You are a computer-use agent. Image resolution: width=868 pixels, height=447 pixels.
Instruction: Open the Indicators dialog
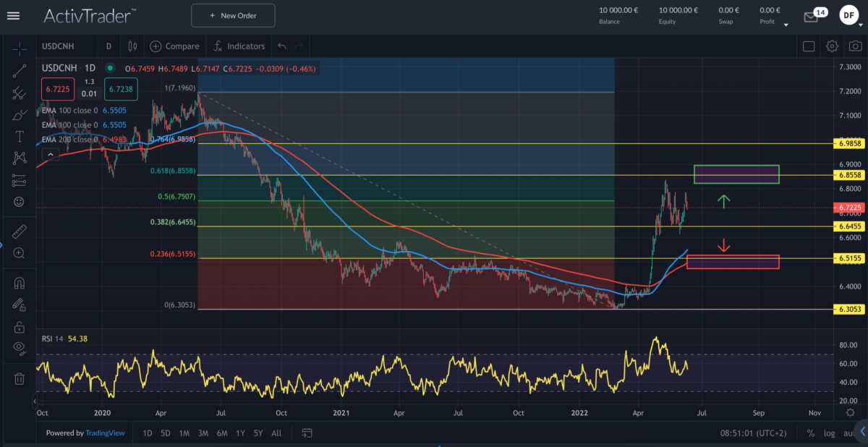(x=239, y=46)
